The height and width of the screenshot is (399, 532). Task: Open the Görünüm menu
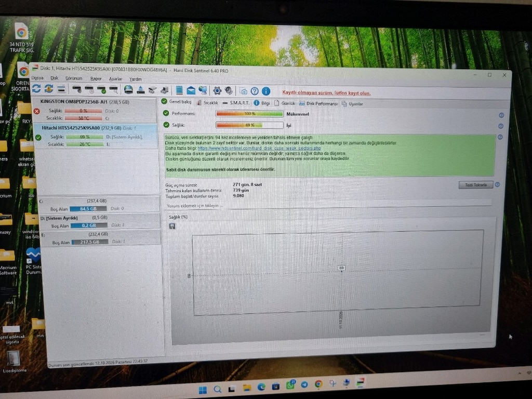pyautogui.click(x=74, y=78)
